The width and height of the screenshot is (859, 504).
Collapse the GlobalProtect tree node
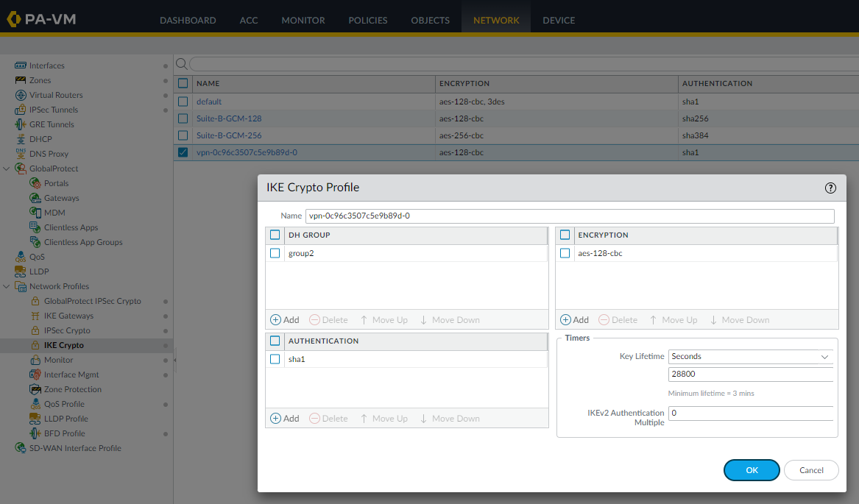pyautogui.click(x=7, y=168)
